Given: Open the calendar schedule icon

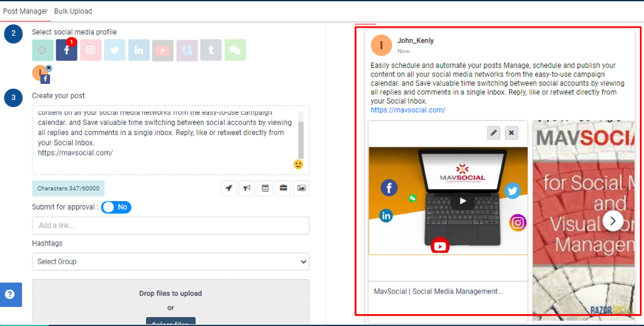Looking at the screenshot, I should click(x=265, y=188).
